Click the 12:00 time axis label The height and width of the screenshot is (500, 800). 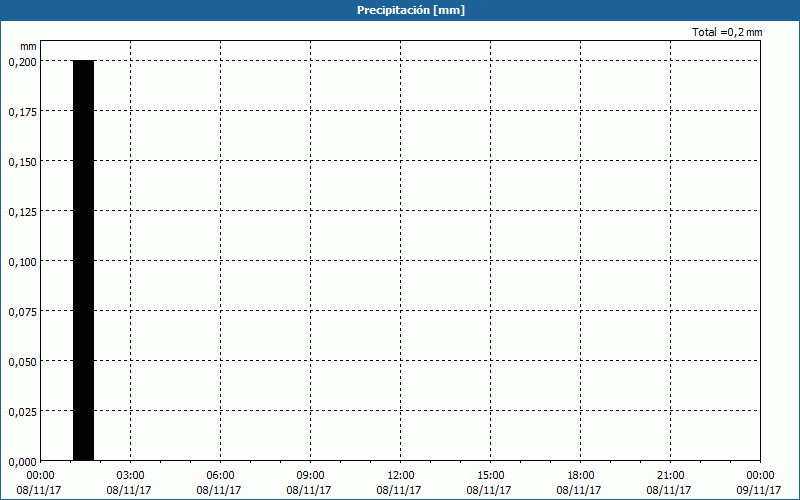pyautogui.click(x=401, y=476)
